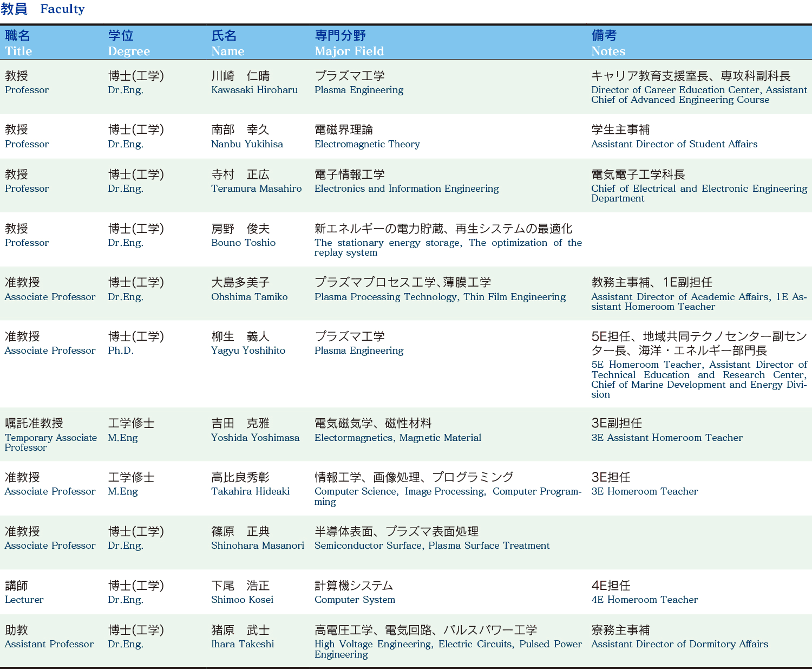Click 'Professor' title in Kawasaki row
Viewport: 812px width, 669px height.
(x=27, y=90)
